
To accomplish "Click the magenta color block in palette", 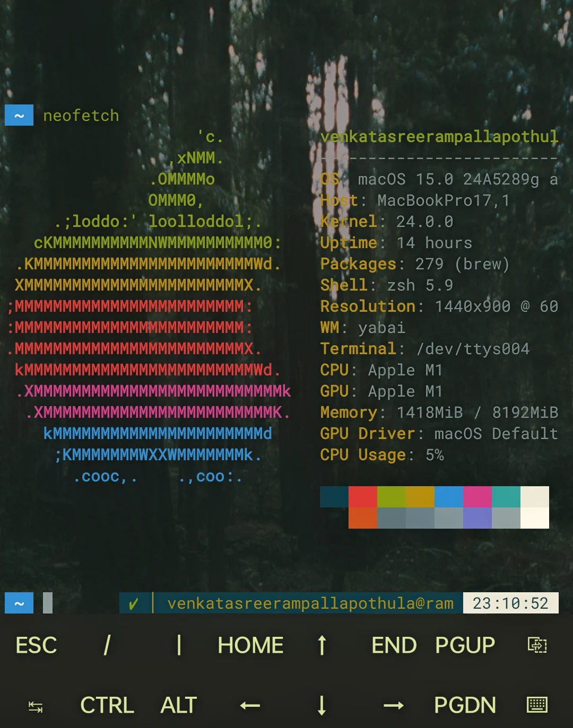I will [x=477, y=497].
